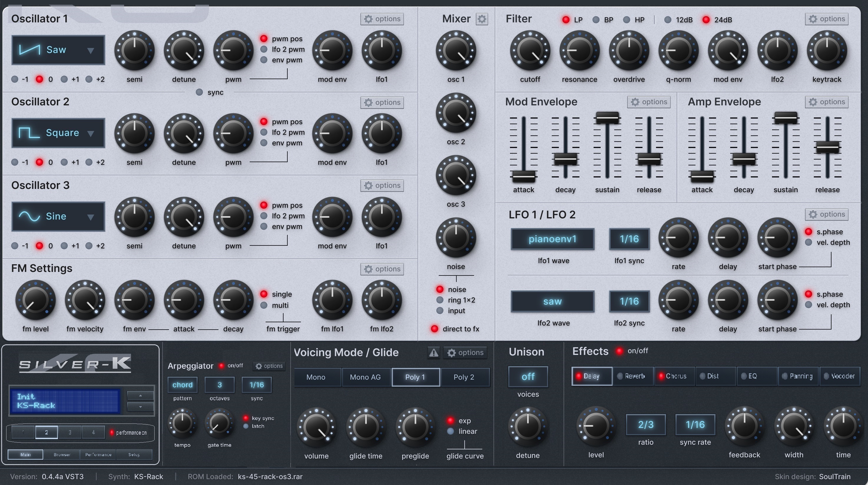Open Oscillator 2 Square waveform dropdown

(58, 133)
